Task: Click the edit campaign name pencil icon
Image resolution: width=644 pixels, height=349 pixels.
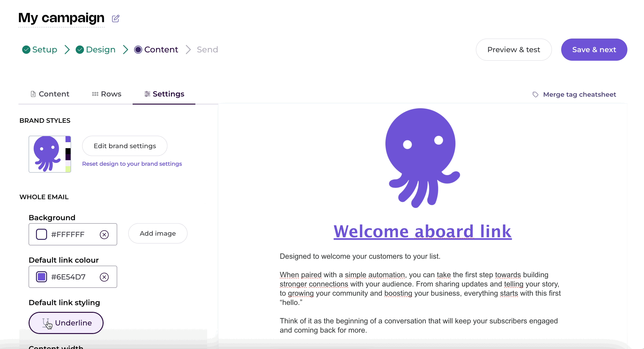Action: coord(116,18)
